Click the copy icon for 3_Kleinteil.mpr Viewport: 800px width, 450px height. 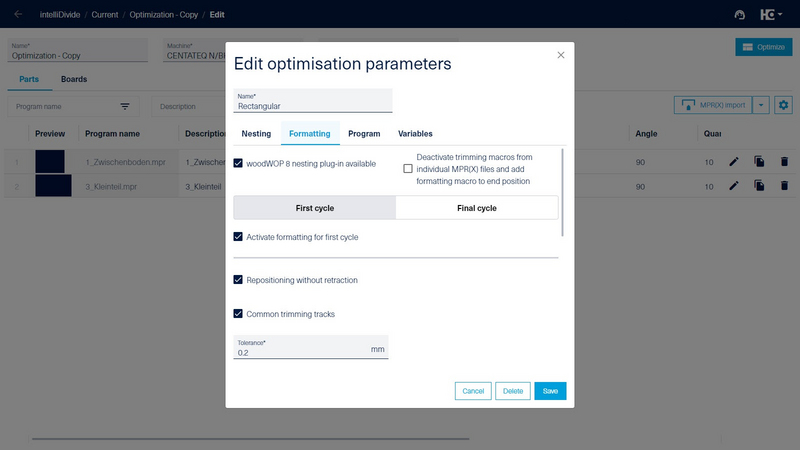(x=759, y=186)
